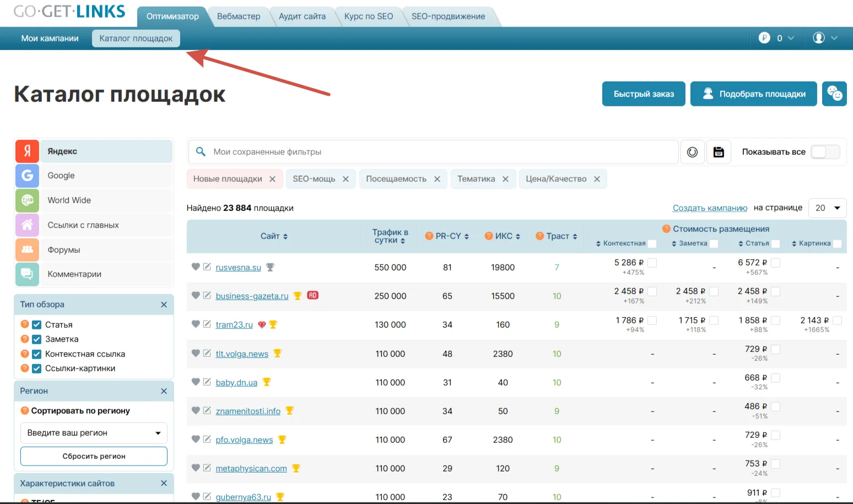853x504 pixels.
Task: Open the Ссылки с главных house icon
Action: 27,225
